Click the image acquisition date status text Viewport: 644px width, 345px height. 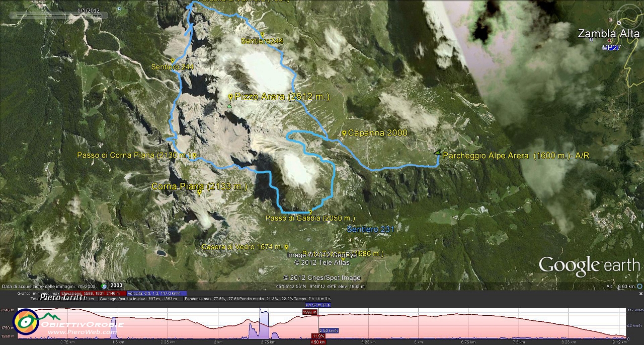[49, 286]
